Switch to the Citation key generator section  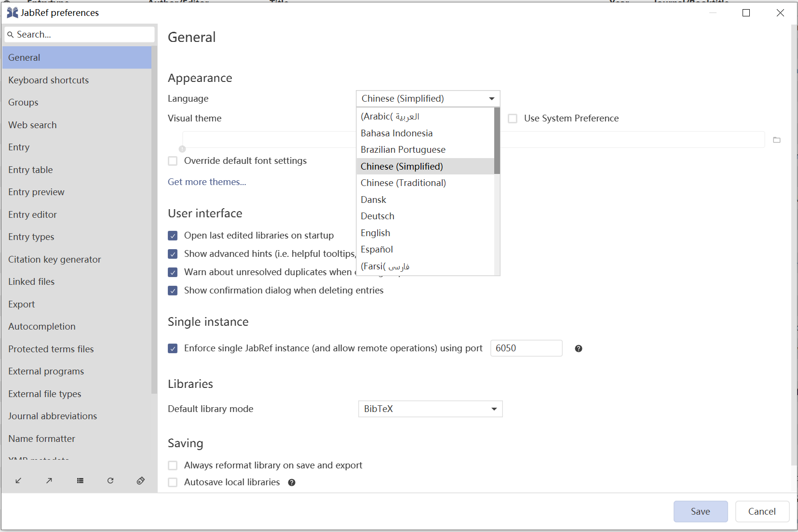point(54,259)
